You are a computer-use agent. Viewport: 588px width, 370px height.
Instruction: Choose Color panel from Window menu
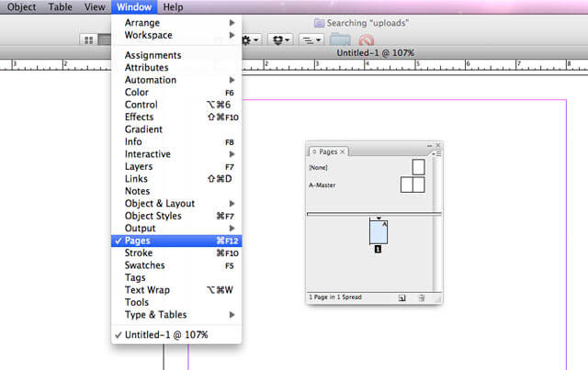pos(176,92)
